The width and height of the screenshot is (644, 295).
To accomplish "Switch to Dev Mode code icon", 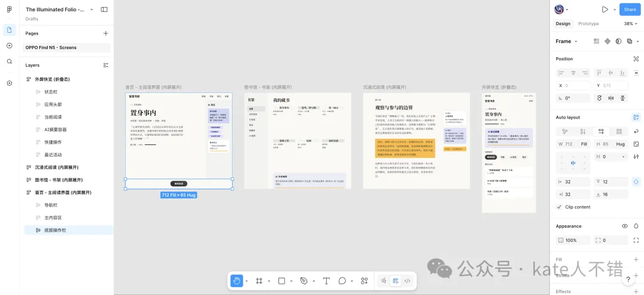I will coord(408,281).
